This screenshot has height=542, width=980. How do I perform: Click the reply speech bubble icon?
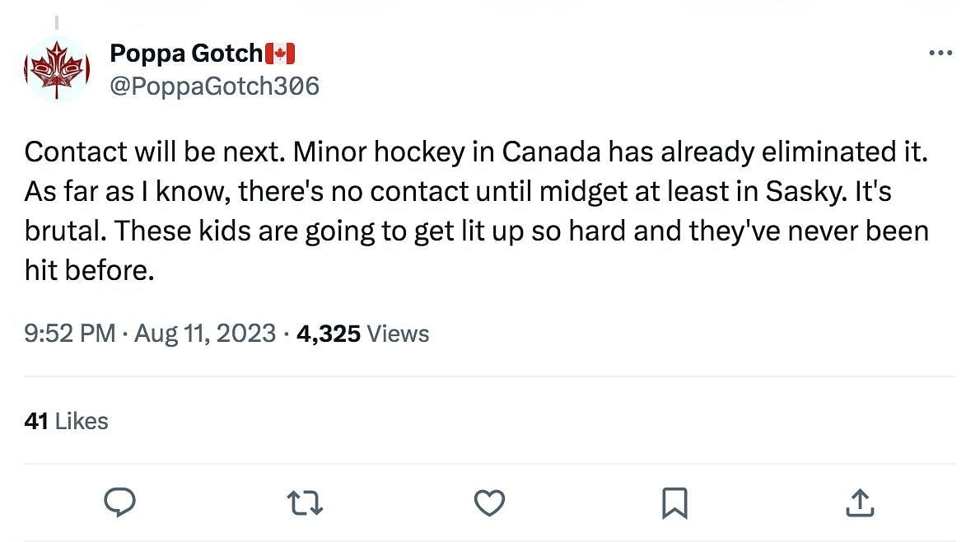click(x=120, y=502)
